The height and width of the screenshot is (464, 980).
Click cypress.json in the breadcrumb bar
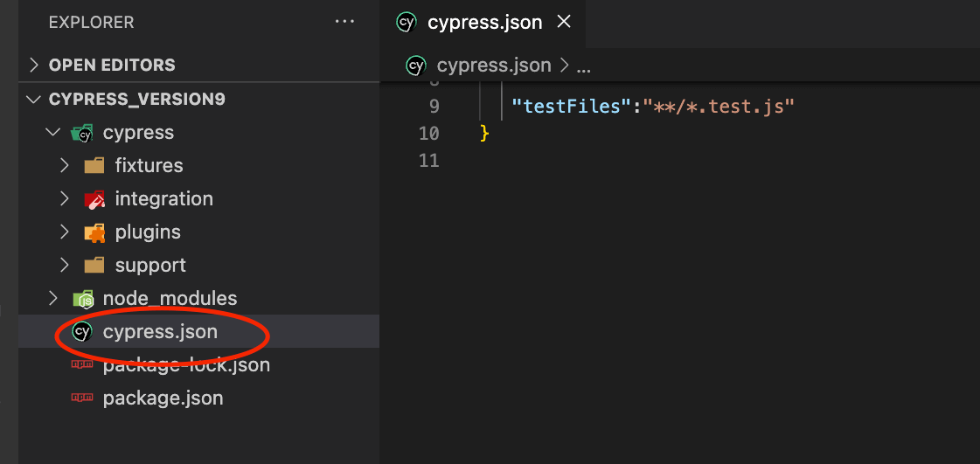[494, 65]
